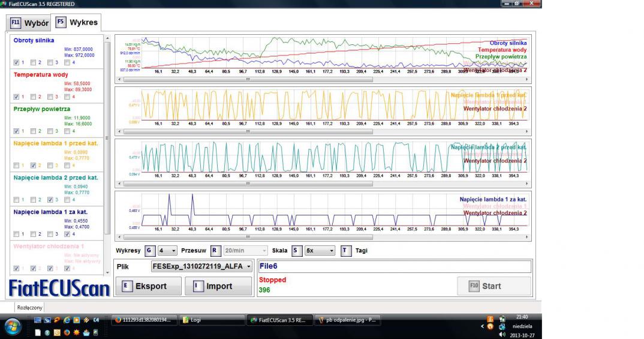Open Internet Explorer from the quick launch
The width and height of the screenshot is (644, 339).
[67, 320]
